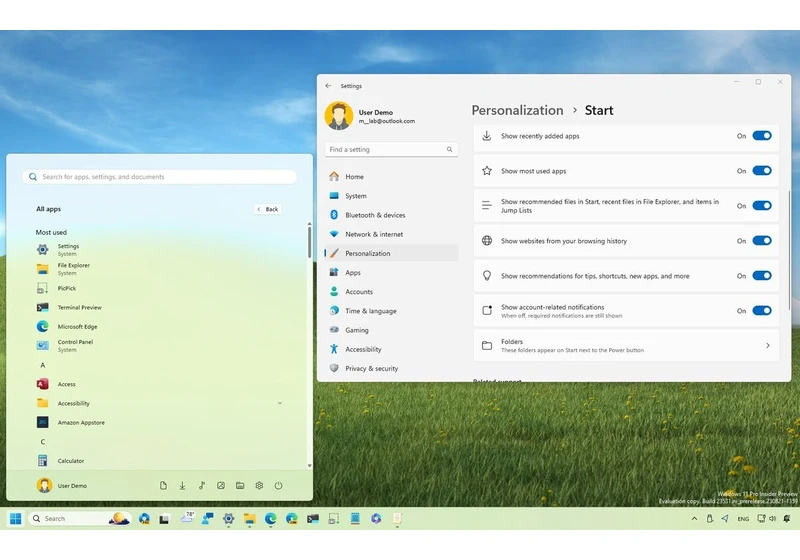800x560 pixels.
Task: Click the Settings page vertical scrollbar
Action: click(x=789, y=250)
